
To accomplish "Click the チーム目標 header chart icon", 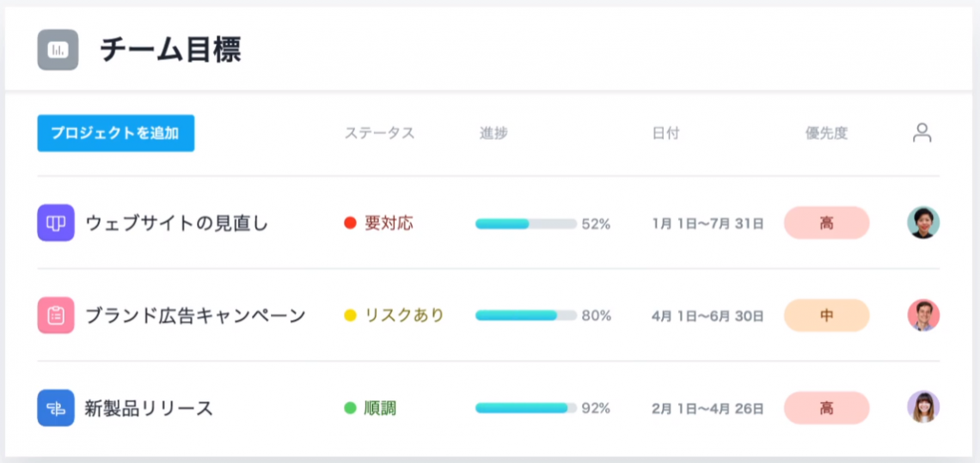I will [x=58, y=50].
